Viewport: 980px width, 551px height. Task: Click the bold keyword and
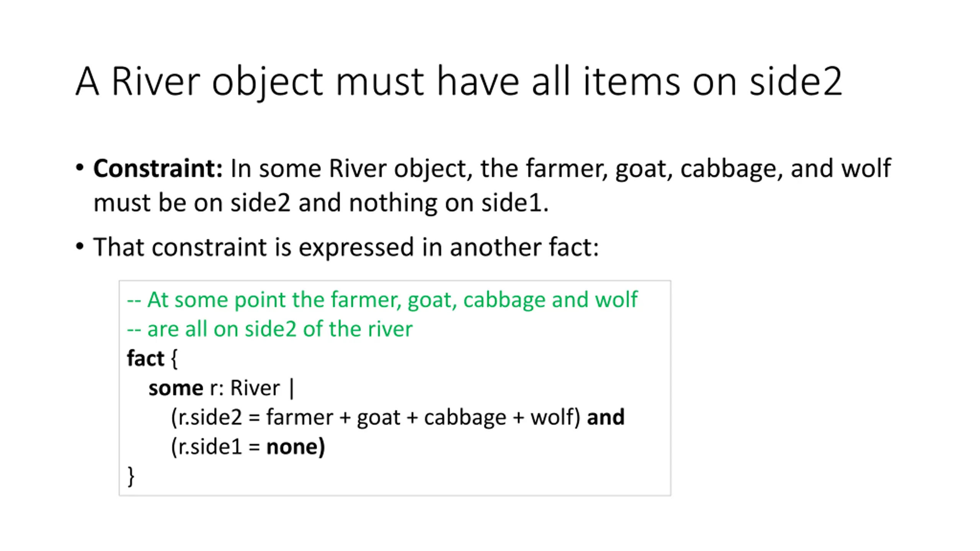coord(606,417)
